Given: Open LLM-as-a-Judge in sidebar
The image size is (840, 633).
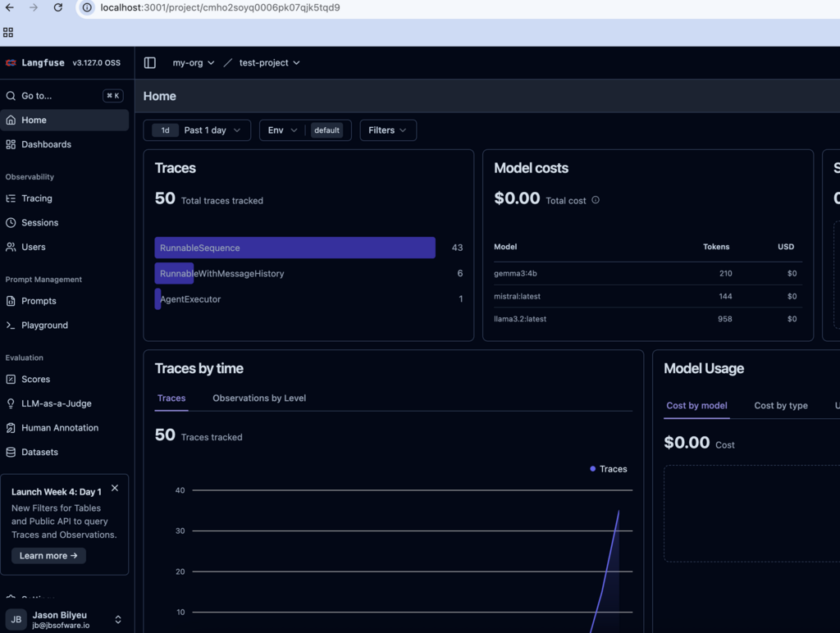Looking at the screenshot, I should coord(56,403).
